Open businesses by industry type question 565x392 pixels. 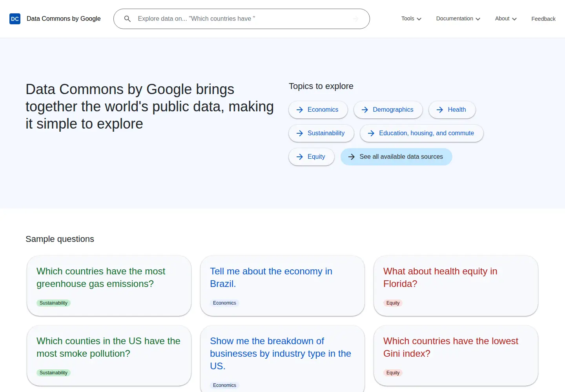pos(282,359)
